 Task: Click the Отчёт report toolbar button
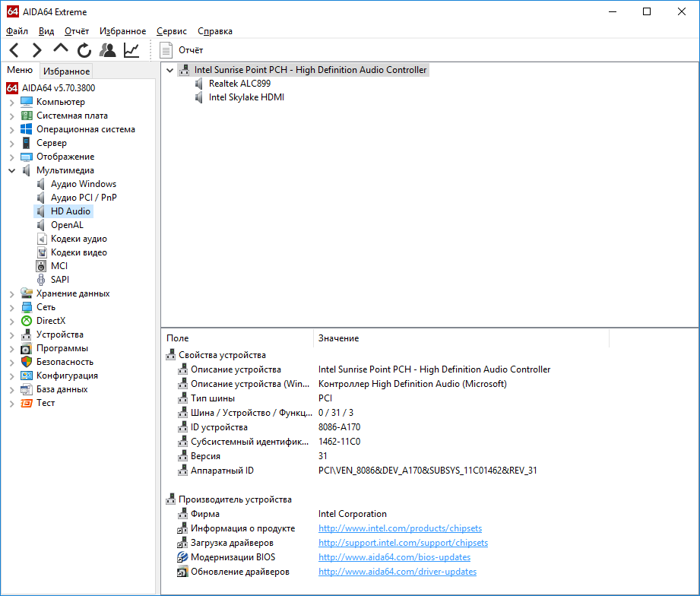point(182,50)
